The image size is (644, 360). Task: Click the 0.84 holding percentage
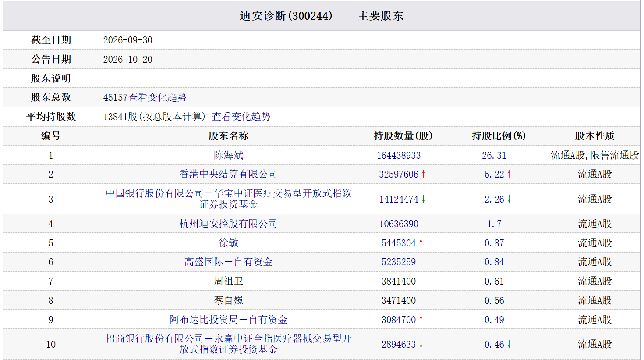(x=494, y=262)
